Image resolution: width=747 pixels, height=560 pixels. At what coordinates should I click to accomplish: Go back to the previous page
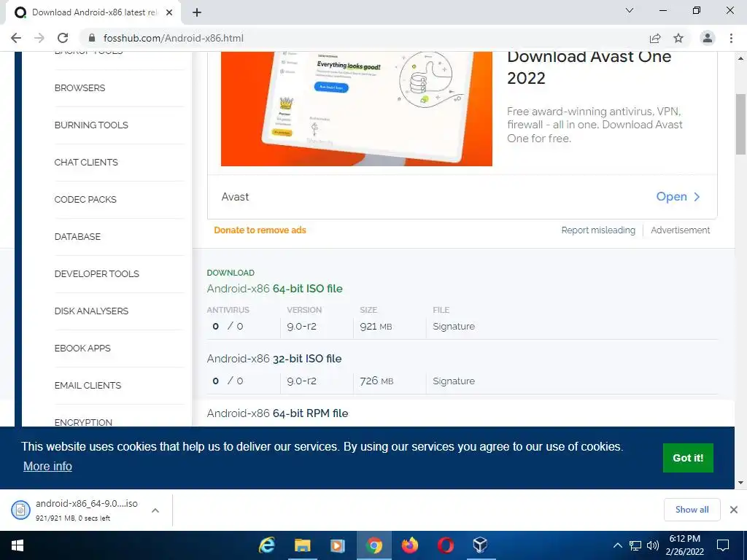[16, 38]
